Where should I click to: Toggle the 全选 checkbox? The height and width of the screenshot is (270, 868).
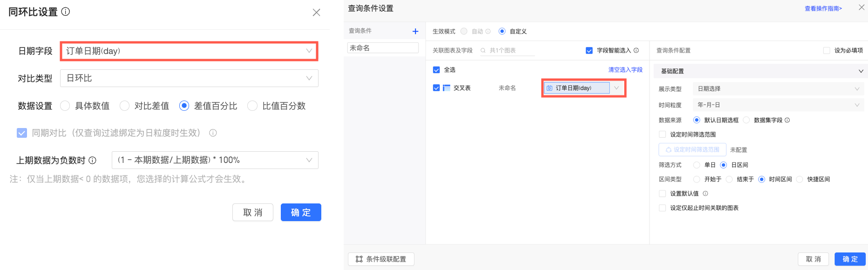436,70
